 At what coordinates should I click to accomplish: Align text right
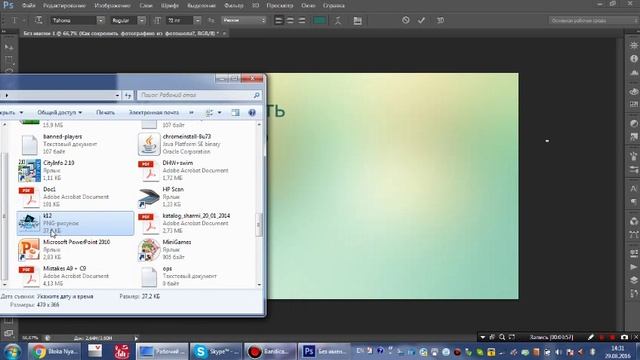(x=302, y=20)
